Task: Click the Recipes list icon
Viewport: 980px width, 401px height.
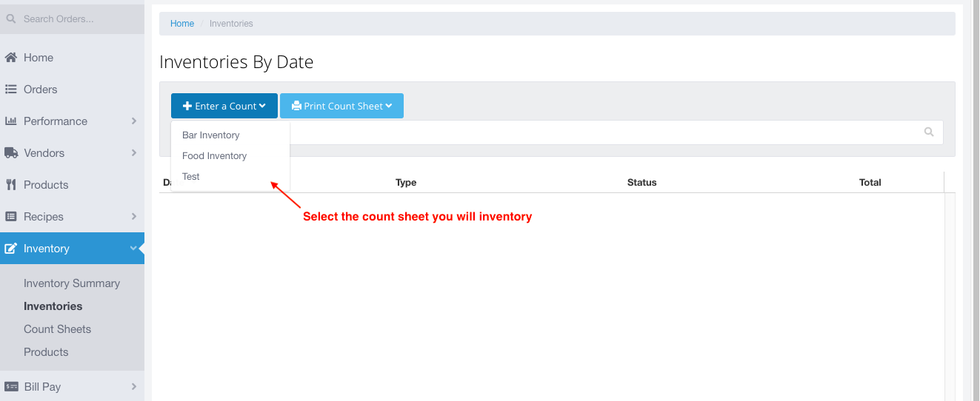Action: 11,217
